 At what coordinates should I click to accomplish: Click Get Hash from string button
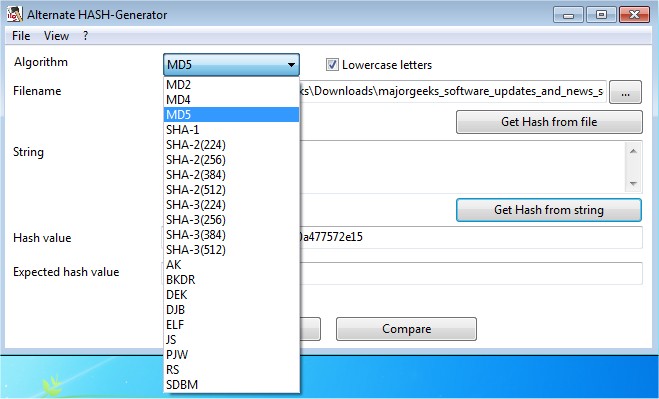(x=549, y=210)
